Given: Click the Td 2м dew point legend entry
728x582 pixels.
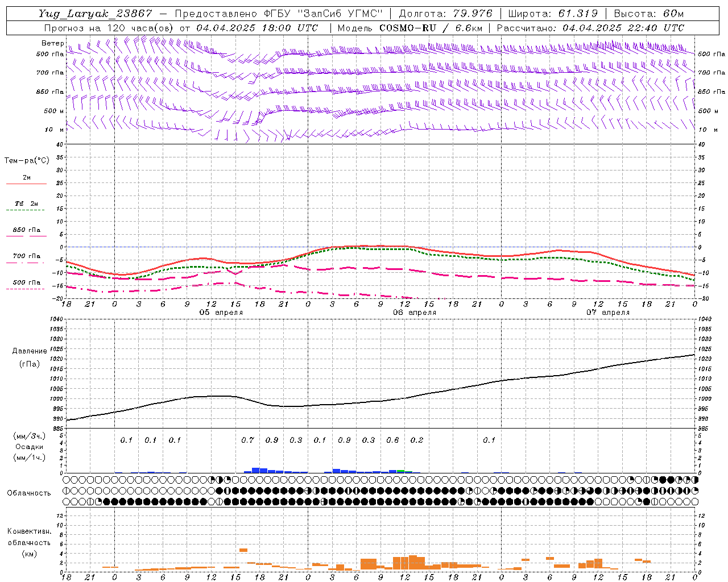Looking at the screenshot, I should [x=26, y=203].
